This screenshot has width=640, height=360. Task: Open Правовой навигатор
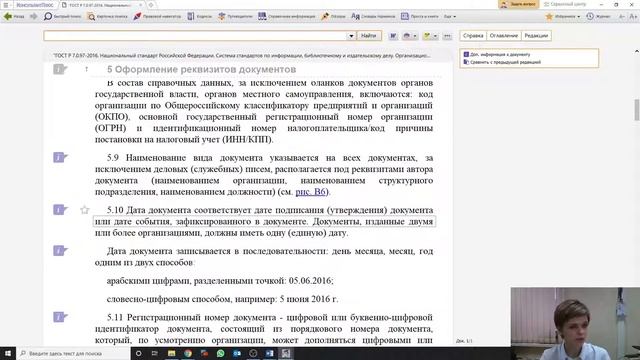(x=157, y=16)
